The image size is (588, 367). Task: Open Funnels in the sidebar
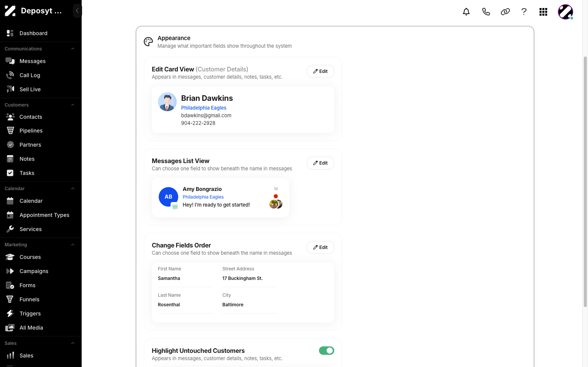(41, 299)
